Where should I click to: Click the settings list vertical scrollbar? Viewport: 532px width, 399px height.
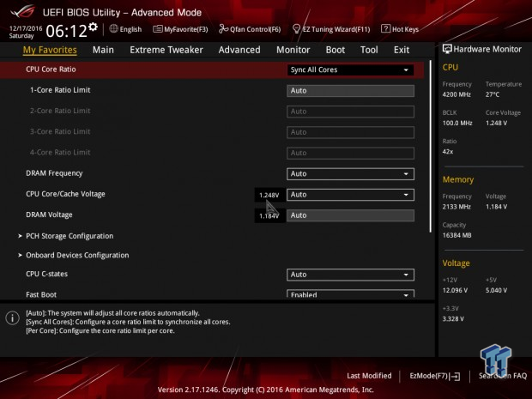point(431,146)
